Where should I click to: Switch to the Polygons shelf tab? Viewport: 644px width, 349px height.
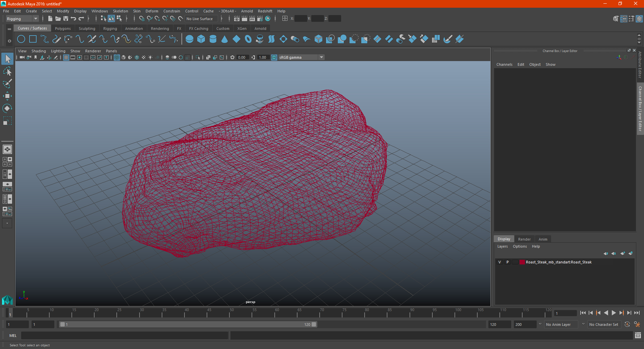(x=63, y=29)
